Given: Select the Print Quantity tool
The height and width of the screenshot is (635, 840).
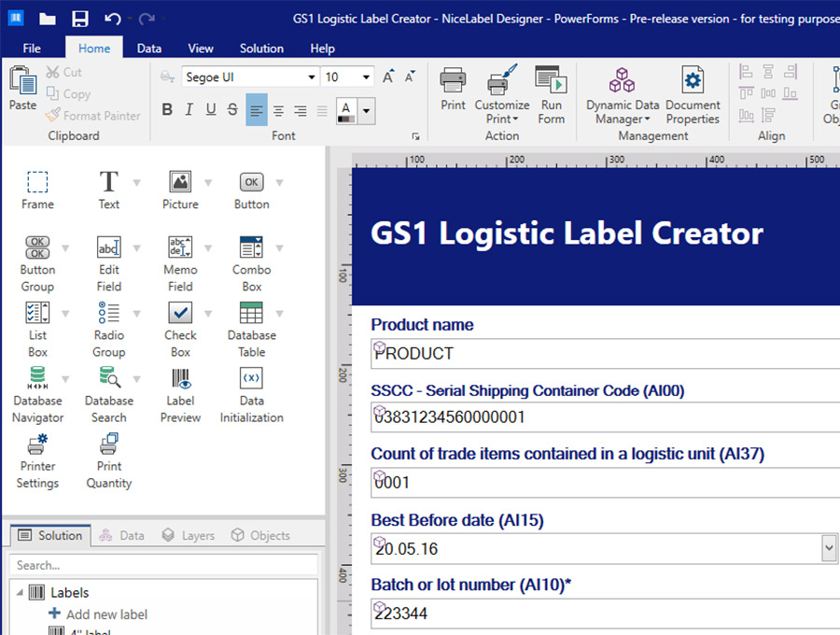Looking at the screenshot, I should 109,460.
